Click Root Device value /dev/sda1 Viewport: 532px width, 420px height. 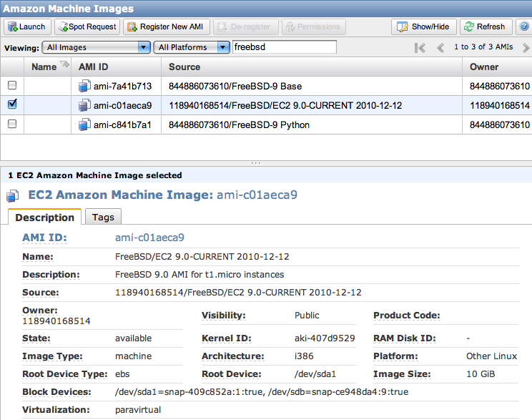coord(315,373)
